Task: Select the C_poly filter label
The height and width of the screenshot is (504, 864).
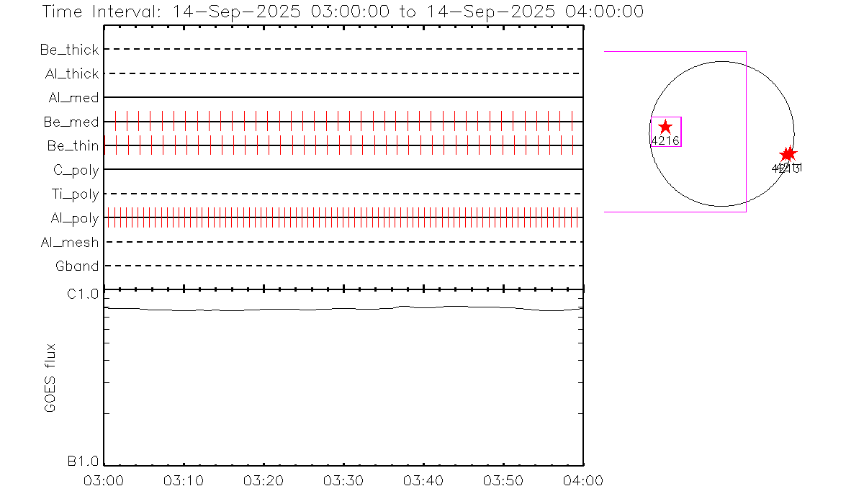Action: (76, 170)
